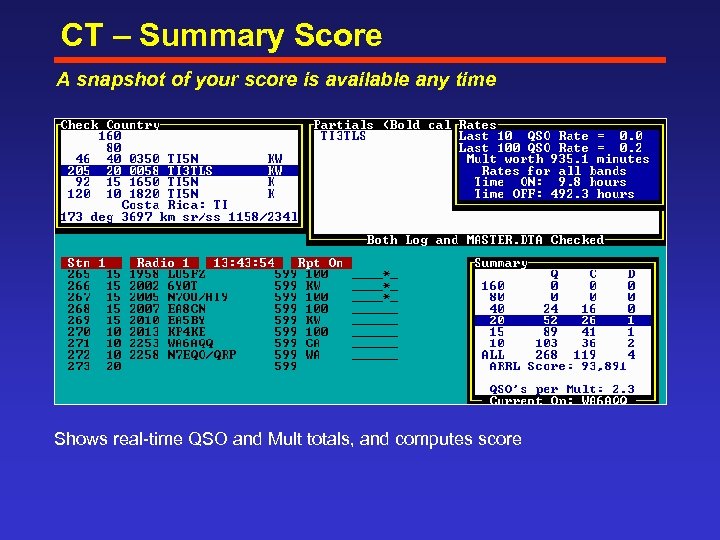Click the 'Time OFF: 492.3 hours' line
720x540 pixels.
point(554,194)
